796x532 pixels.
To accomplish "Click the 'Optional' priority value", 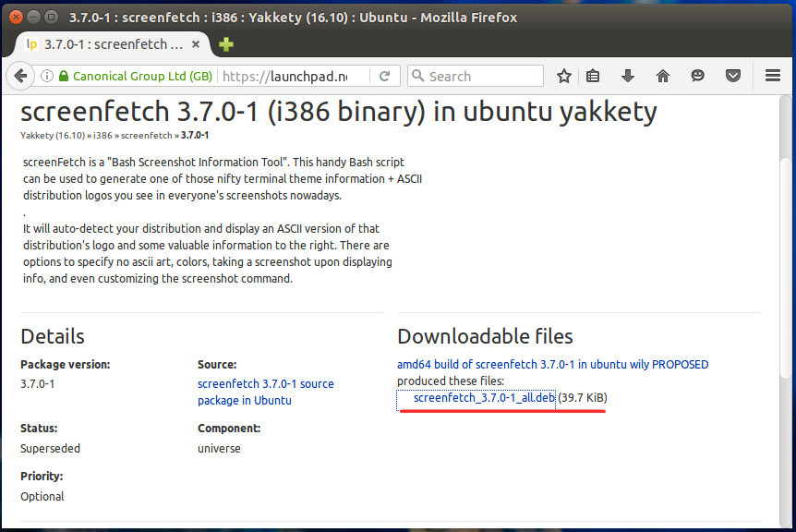I will click(x=42, y=497).
